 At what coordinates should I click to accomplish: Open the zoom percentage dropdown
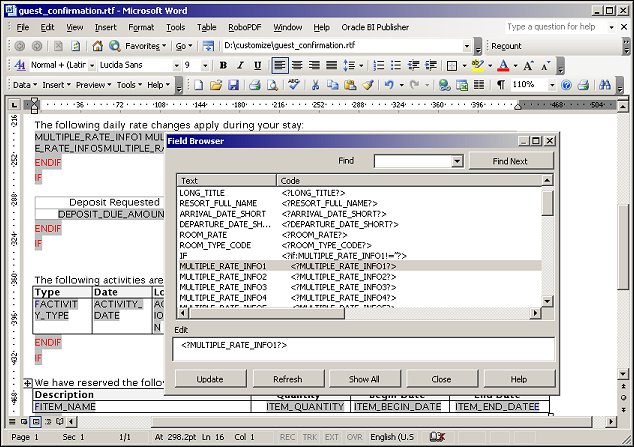pyautogui.click(x=555, y=85)
